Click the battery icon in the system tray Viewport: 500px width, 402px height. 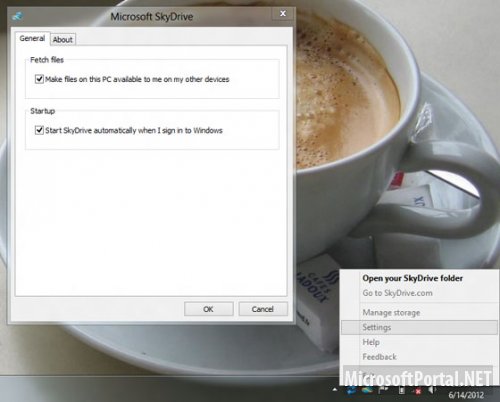(x=402, y=390)
